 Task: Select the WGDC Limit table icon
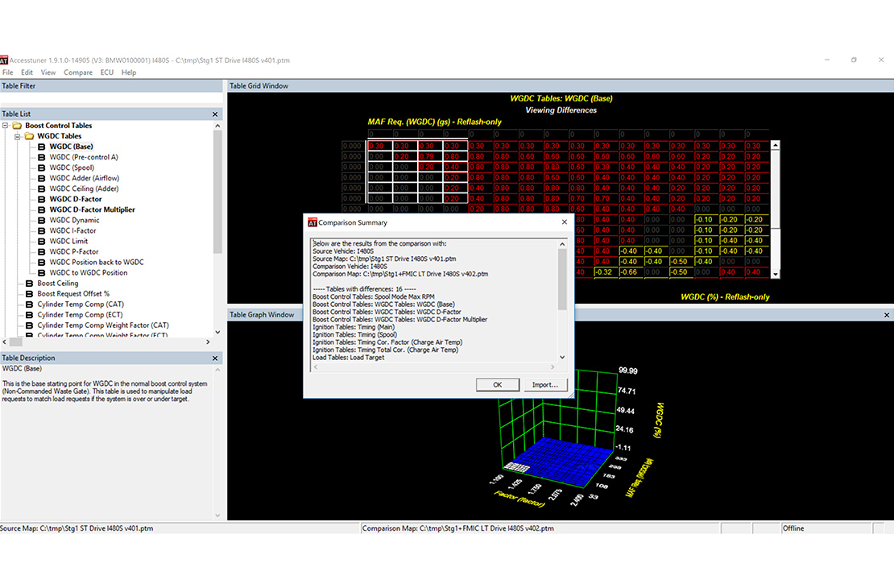tap(41, 241)
